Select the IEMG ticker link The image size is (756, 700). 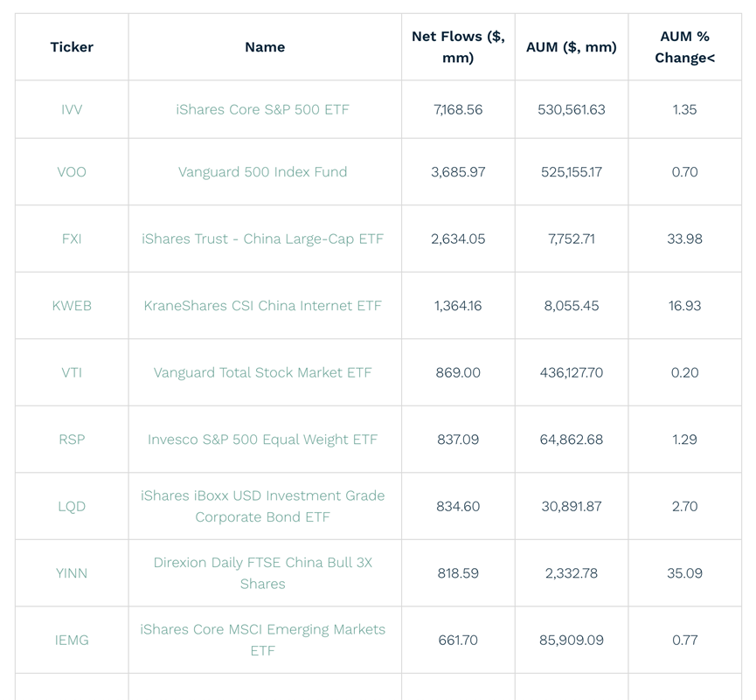pos(72,641)
